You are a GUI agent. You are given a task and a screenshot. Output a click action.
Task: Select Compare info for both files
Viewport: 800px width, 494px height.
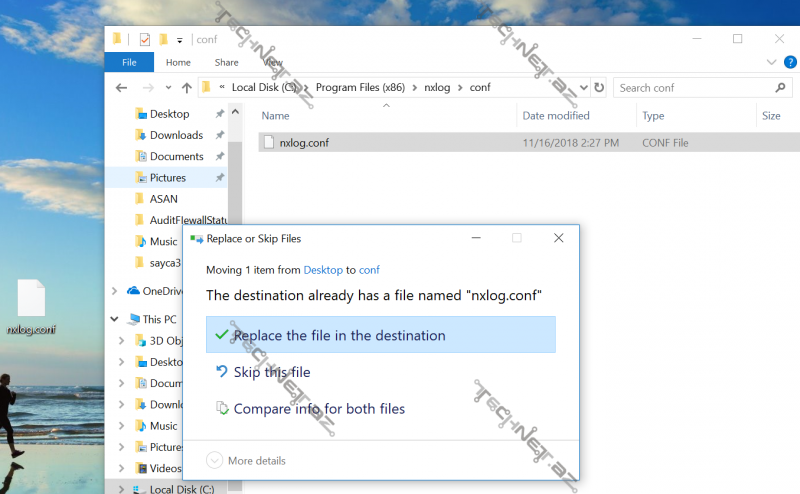(x=318, y=409)
